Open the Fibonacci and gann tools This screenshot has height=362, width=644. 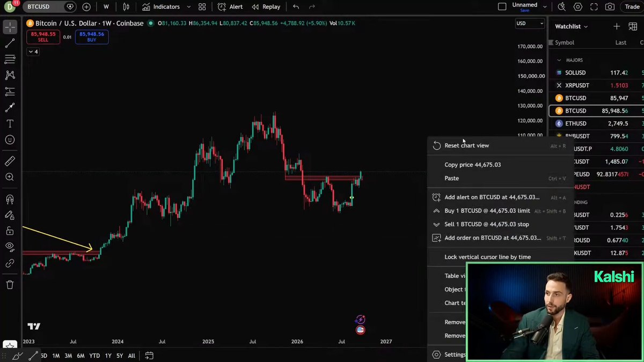pos(10,59)
